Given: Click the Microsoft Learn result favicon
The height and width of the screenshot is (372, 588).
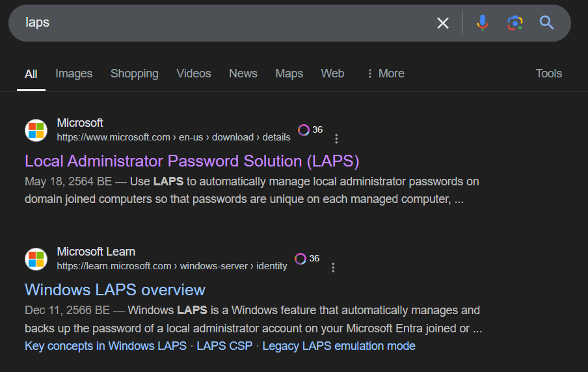Looking at the screenshot, I should click(x=36, y=259).
